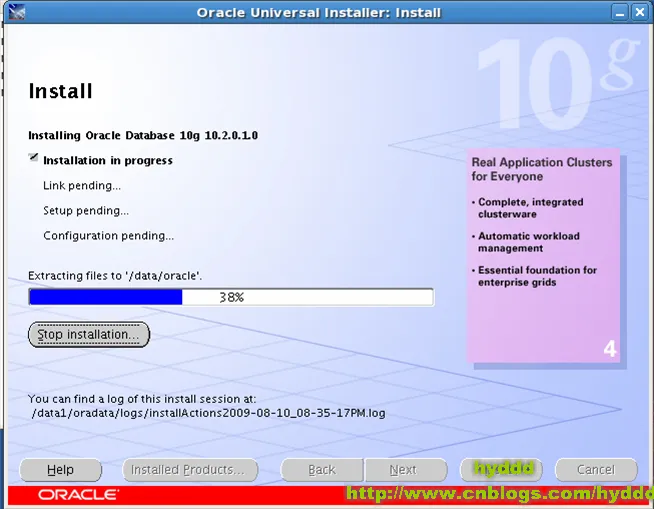Click 'Essential foundation for enterprise grids' bullet
This screenshot has height=509, width=654.
coord(535,276)
